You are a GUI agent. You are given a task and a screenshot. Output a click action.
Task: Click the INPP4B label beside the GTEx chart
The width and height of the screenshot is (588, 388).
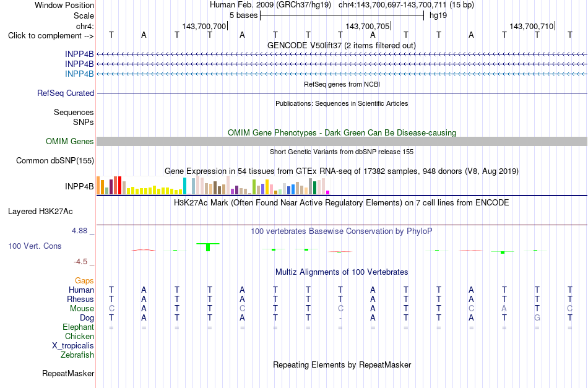[x=79, y=186]
